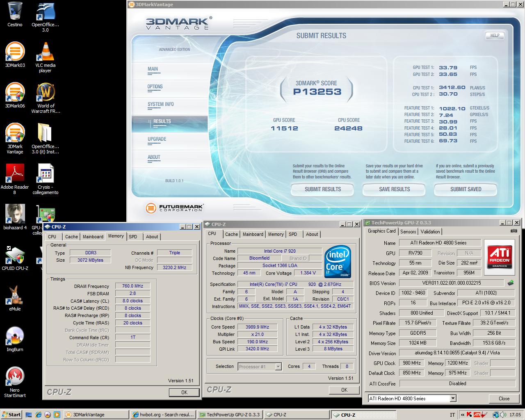
Task: Click SUBMIT RESULTS button
Action: (322, 189)
